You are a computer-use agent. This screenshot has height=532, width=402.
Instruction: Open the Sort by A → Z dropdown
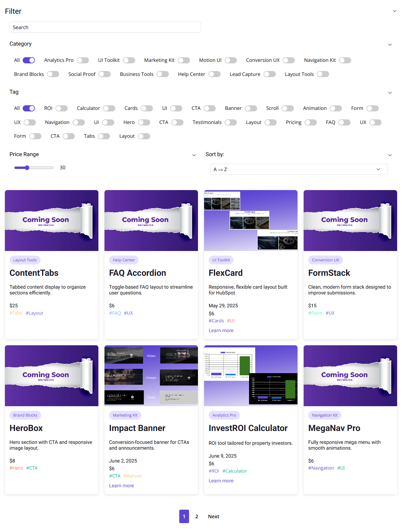click(x=299, y=169)
